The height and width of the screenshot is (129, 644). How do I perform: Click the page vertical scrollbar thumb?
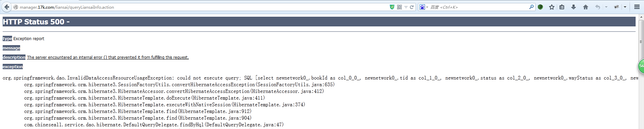point(641,41)
